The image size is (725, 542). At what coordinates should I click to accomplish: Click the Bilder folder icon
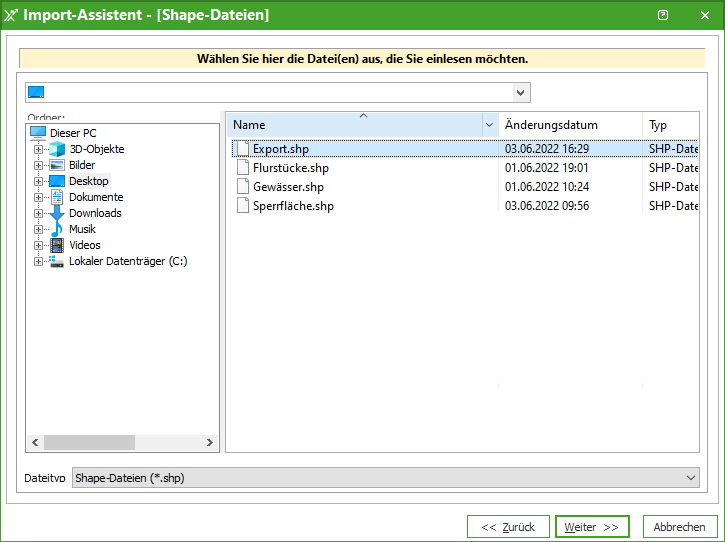[x=57, y=165]
